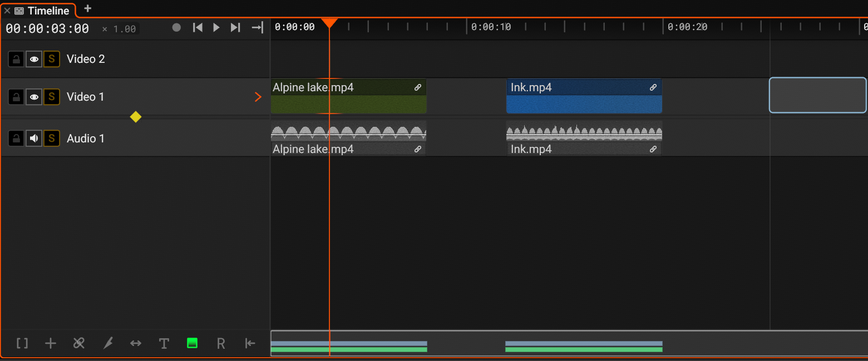Click the playback speed × 1.00 field
This screenshot has width=868, height=361.
coord(119,29)
